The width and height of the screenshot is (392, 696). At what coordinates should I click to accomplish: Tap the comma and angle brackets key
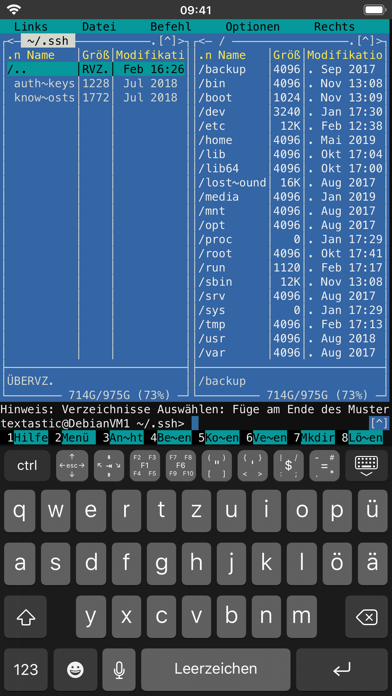pos(253,466)
